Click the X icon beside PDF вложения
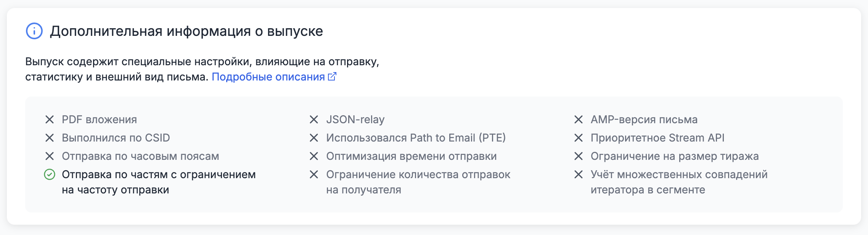The width and height of the screenshot is (868, 235). click(50, 119)
